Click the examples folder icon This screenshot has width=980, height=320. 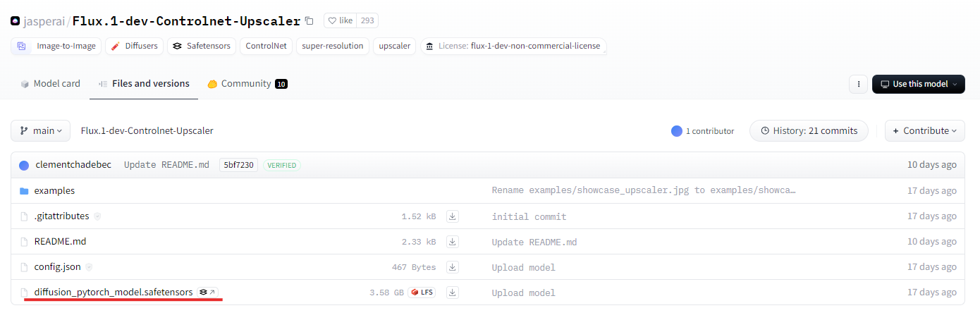pyautogui.click(x=24, y=191)
